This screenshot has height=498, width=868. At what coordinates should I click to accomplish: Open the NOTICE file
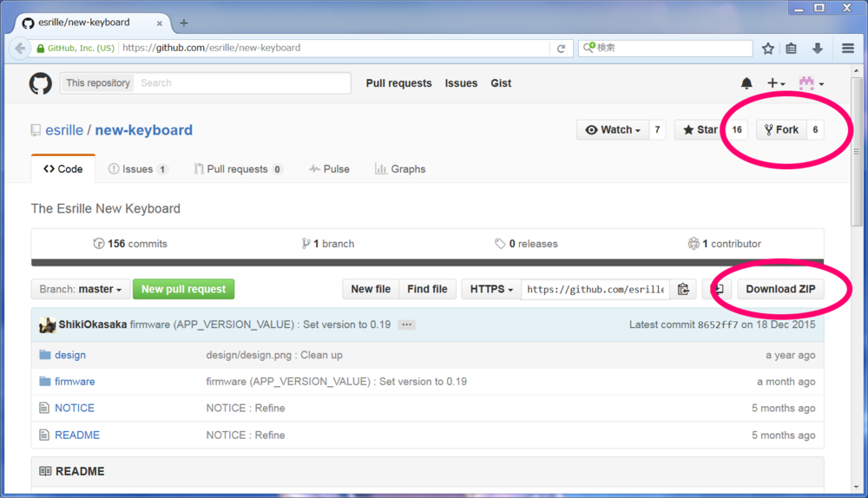point(75,408)
